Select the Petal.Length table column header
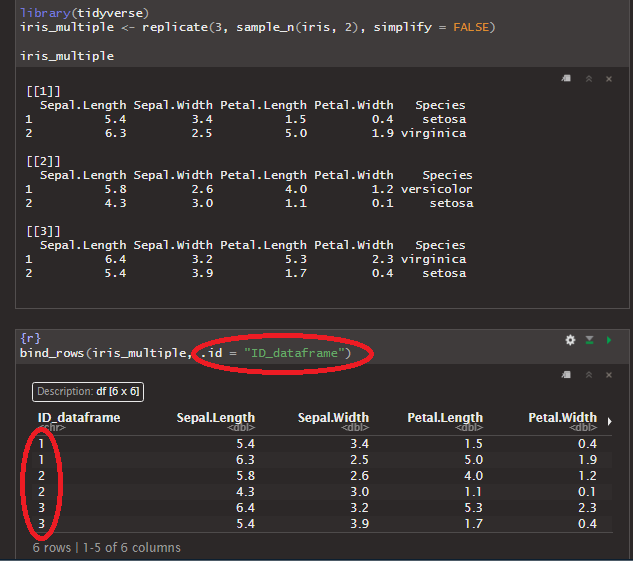 pos(445,417)
